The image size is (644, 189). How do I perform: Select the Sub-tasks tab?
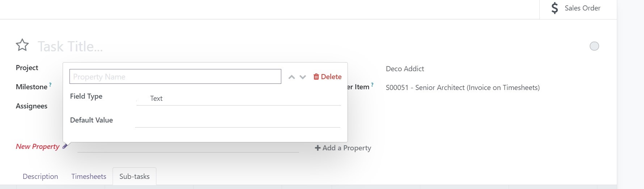pos(134,176)
